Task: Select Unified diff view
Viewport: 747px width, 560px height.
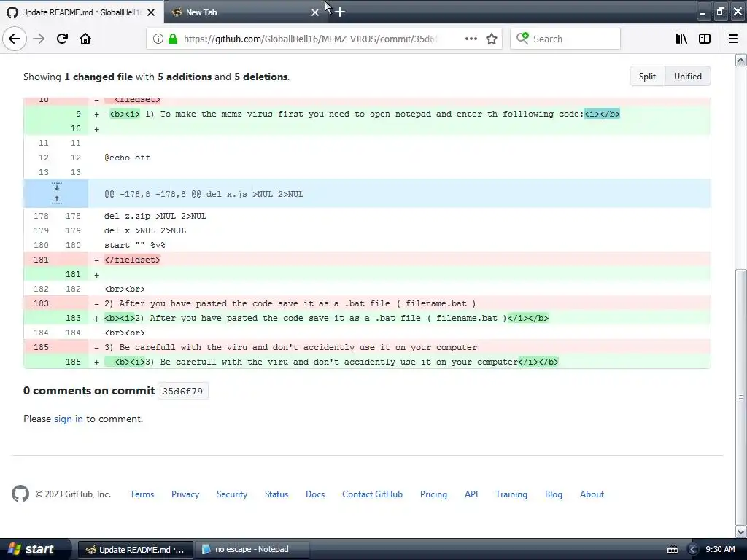Action: (687, 76)
